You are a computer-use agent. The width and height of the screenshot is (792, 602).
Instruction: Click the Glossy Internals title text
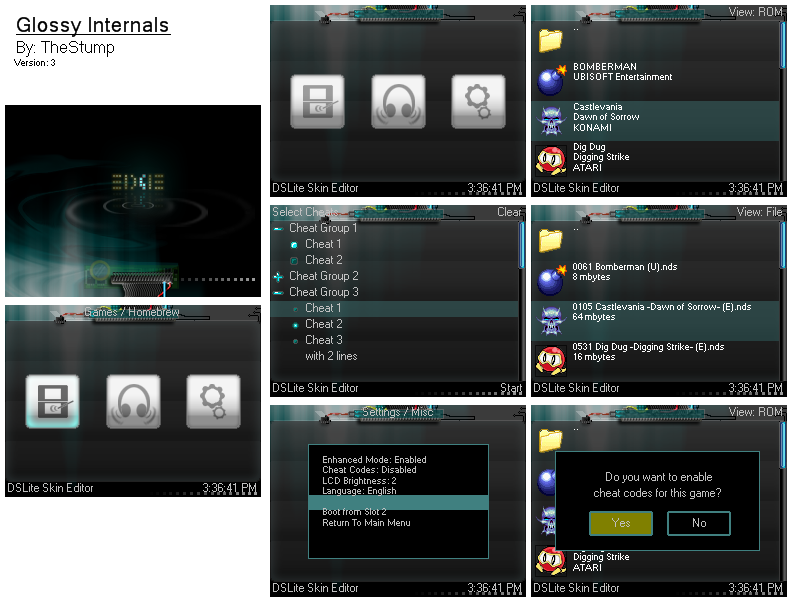pyautogui.click(x=93, y=25)
